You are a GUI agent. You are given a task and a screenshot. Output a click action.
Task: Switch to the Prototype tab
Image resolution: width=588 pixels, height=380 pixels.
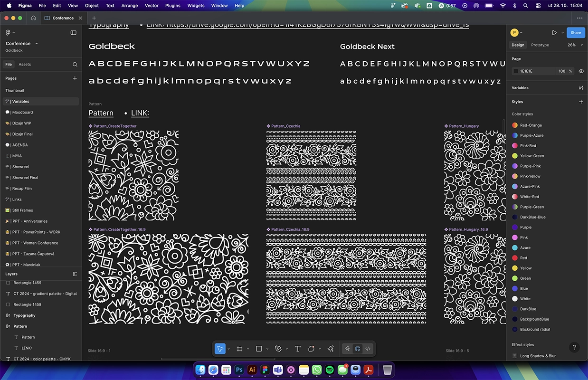pos(540,45)
